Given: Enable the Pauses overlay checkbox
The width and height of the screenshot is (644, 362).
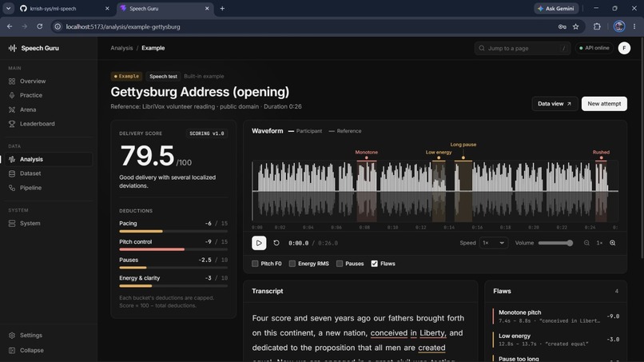Looking at the screenshot, I should [340, 264].
